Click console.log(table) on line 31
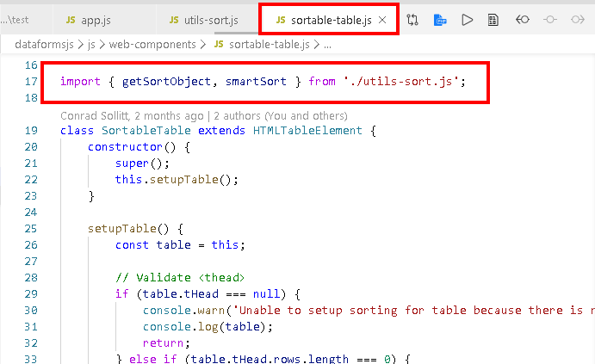 [208, 326]
